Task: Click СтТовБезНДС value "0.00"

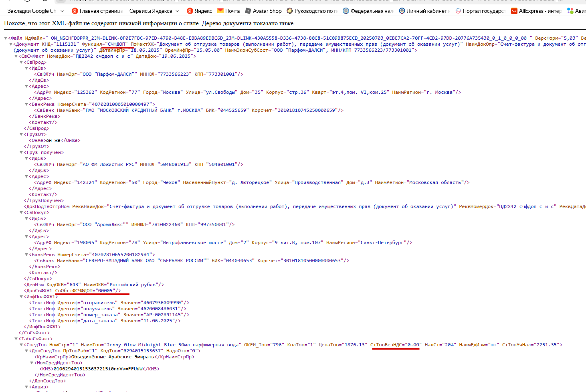Action: click(x=413, y=345)
